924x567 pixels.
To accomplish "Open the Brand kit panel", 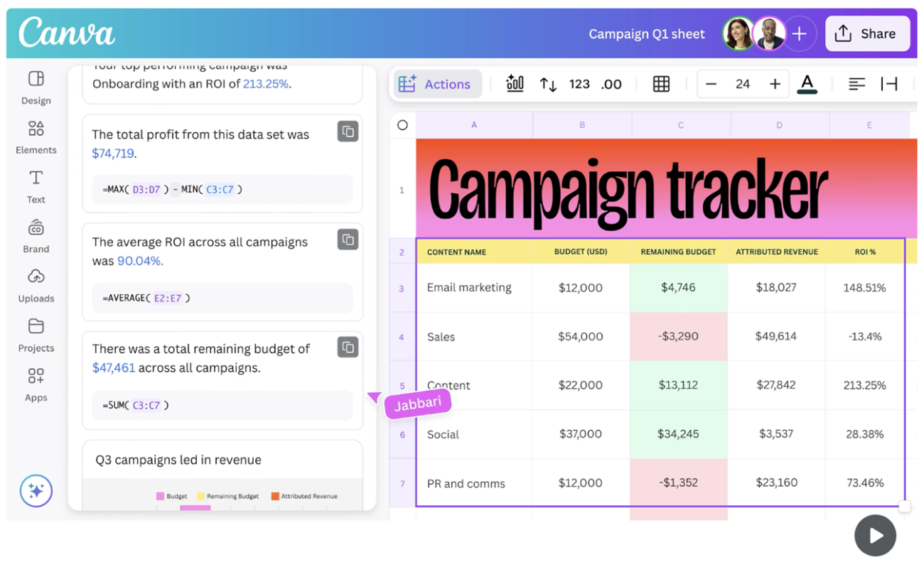I will coord(36,236).
